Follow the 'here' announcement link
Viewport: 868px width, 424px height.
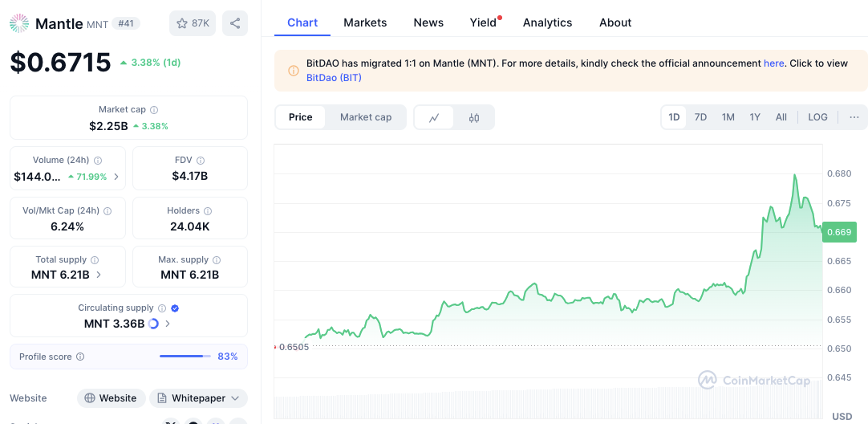773,63
